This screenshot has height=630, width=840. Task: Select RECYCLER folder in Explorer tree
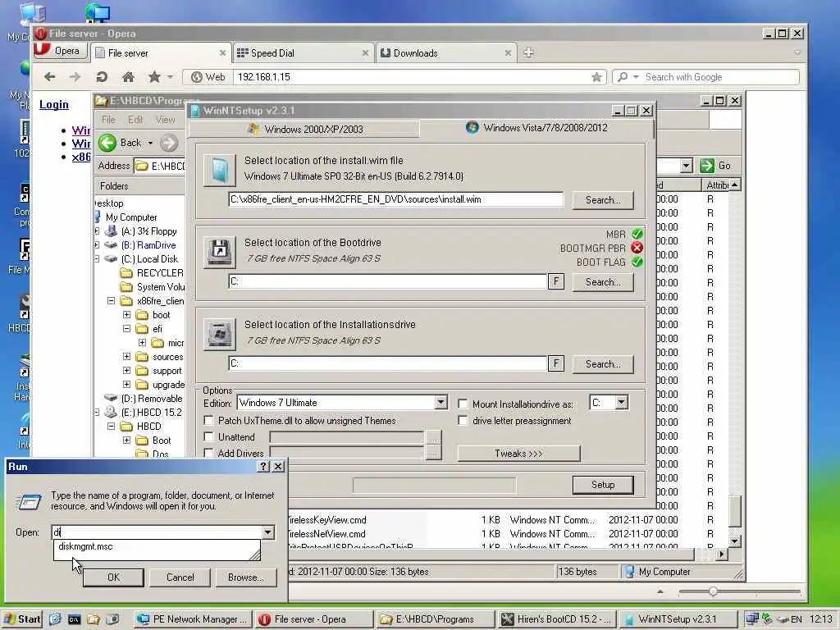[x=160, y=272]
